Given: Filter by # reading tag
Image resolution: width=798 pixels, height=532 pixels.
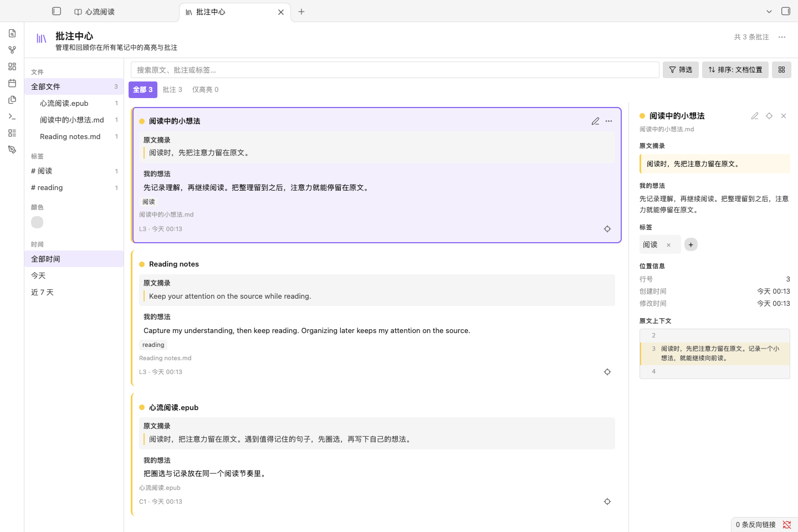Looking at the screenshot, I should [x=74, y=188].
